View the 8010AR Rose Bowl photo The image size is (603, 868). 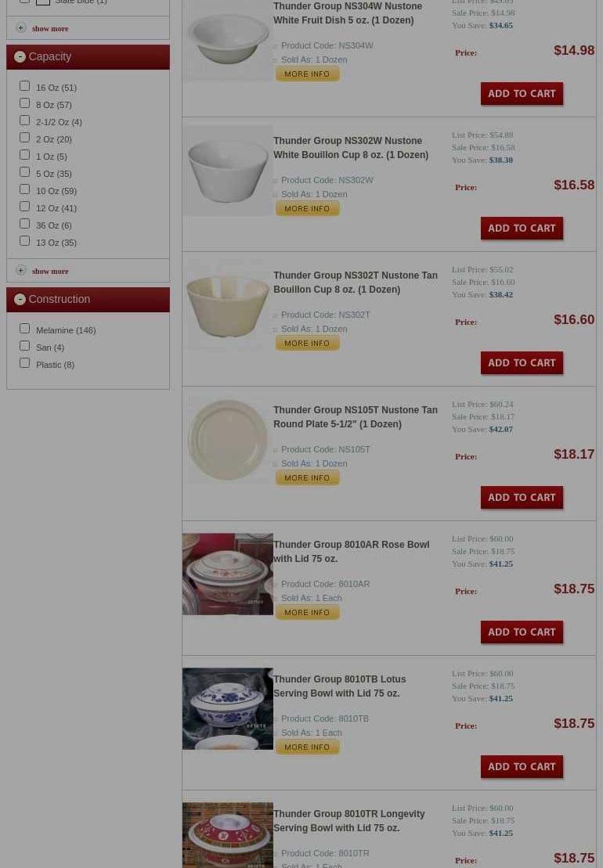coord(228,574)
